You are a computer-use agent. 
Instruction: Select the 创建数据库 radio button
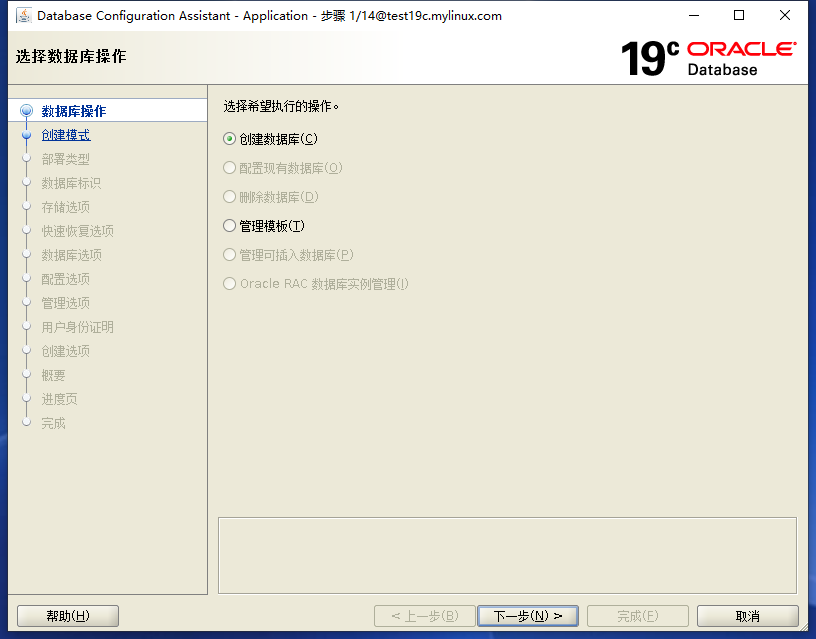click(229, 139)
